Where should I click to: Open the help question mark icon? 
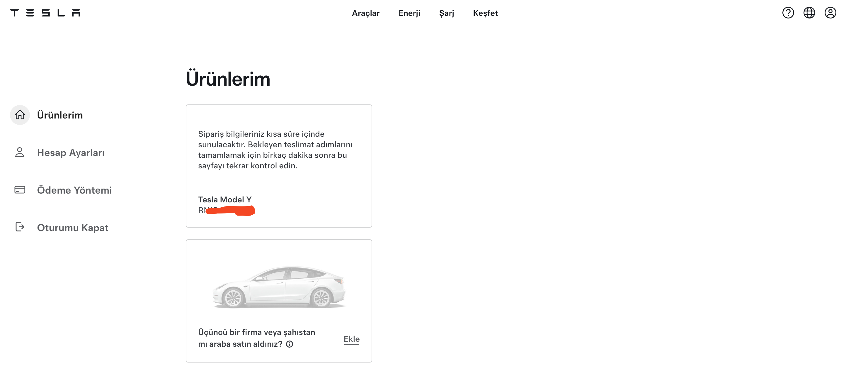click(788, 13)
